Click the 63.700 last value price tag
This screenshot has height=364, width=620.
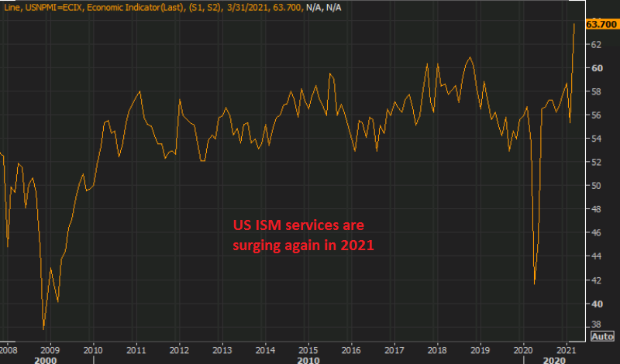pyautogui.click(x=601, y=25)
